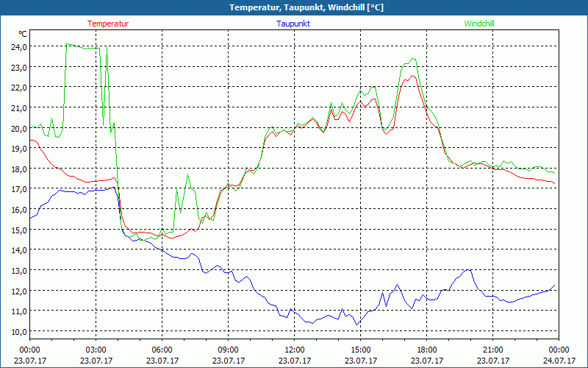The height and width of the screenshot is (368, 588).
Task: Click the green Windchill legend label
Action: click(479, 24)
